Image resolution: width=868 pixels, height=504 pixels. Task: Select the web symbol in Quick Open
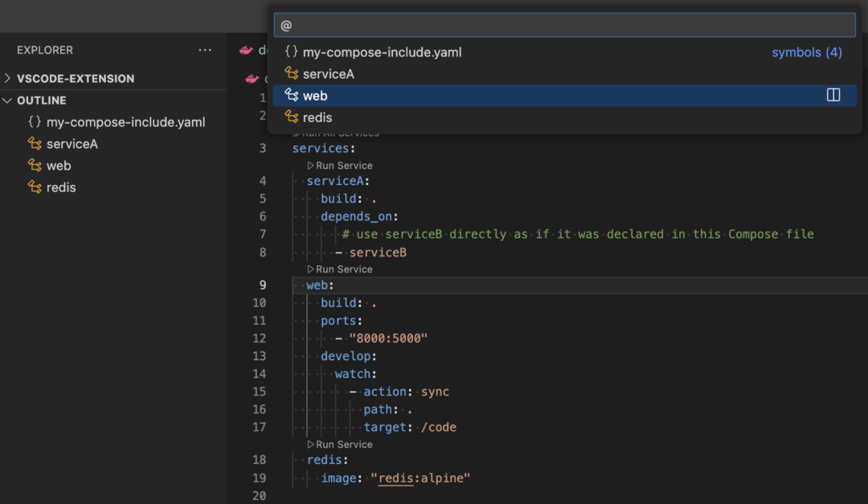pos(313,95)
